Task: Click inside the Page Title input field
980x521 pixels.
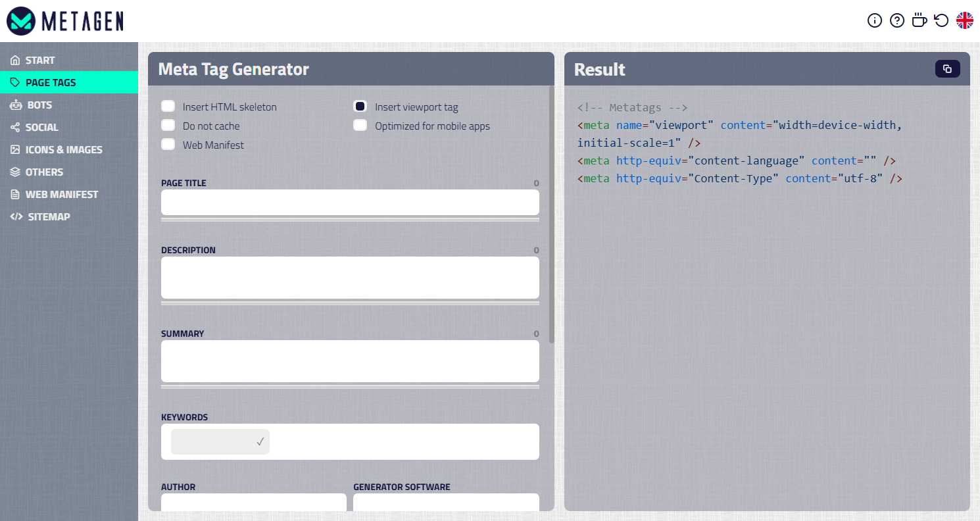Action: [x=350, y=203]
